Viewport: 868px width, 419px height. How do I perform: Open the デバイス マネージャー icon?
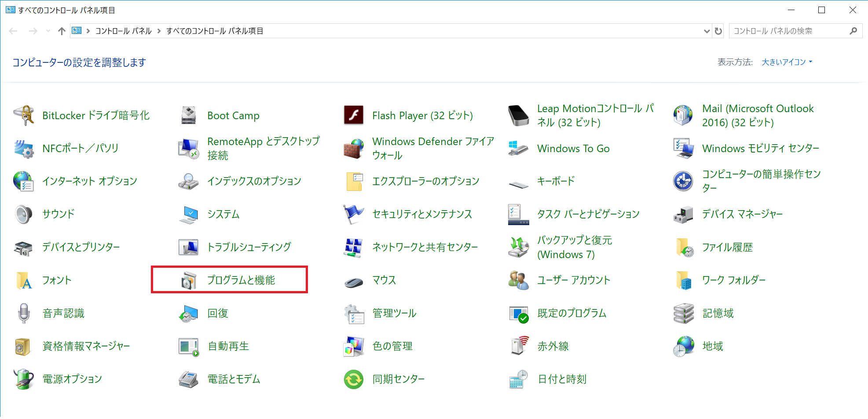[x=684, y=214]
